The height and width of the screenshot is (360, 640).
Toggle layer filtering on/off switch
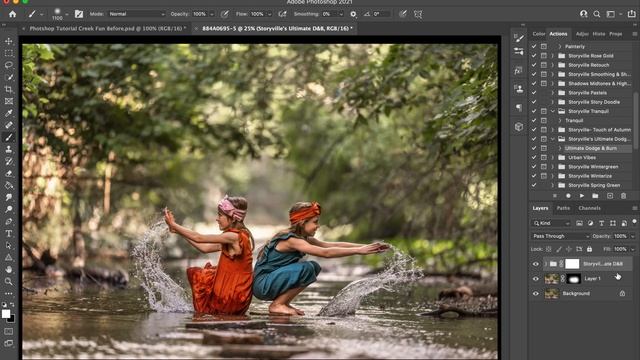(634, 222)
